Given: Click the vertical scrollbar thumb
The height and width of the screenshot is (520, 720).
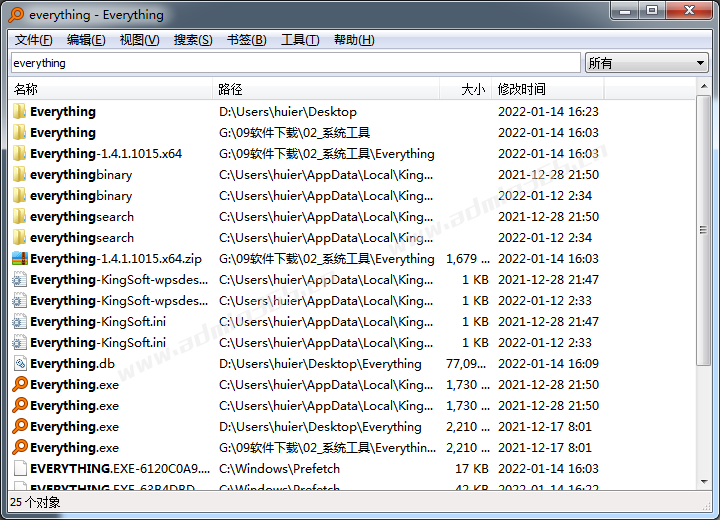Looking at the screenshot, I should pos(703,230).
